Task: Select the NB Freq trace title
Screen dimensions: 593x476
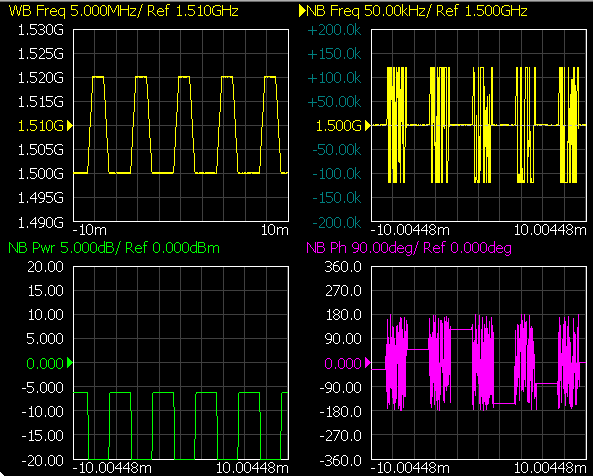Action: [417, 11]
